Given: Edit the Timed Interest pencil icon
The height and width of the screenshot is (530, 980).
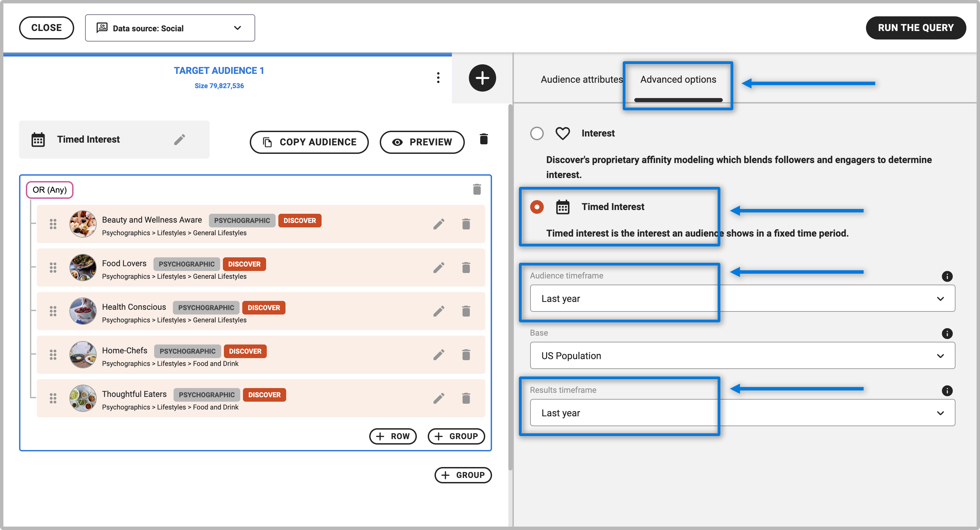Looking at the screenshot, I should click(180, 139).
